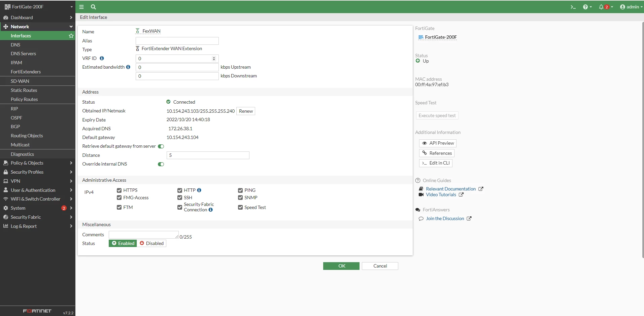This screenshot has height=316, width=644.
Task: Click the Log & Report chart icon
Action: point(6,226)
